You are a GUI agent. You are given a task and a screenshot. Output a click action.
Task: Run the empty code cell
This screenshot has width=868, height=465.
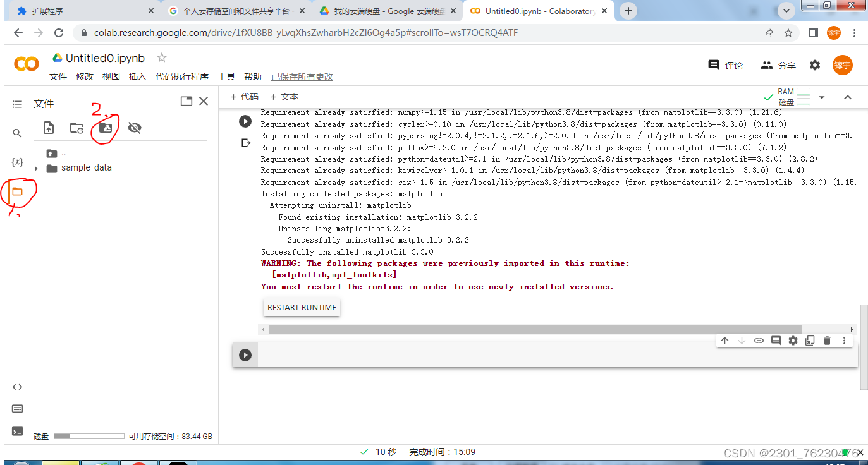[245, 354]
